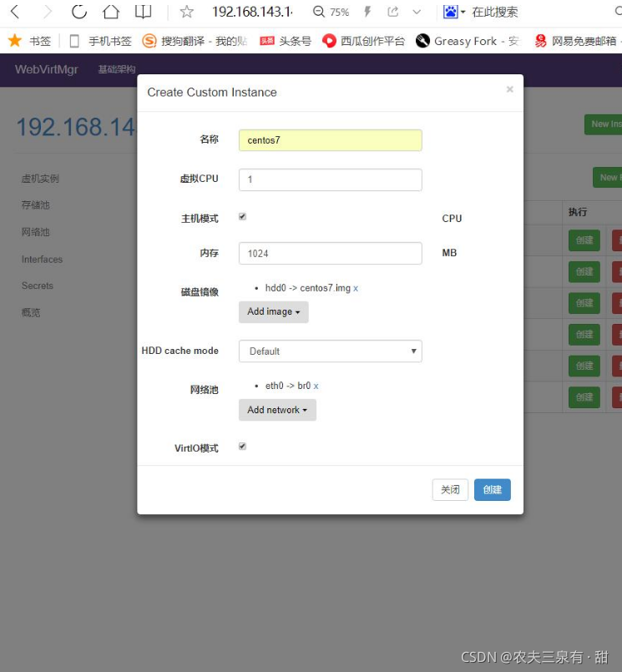Screen dimensions: 622x672
Task: Open 概览 in the sidebar
Action: (31, 312)
